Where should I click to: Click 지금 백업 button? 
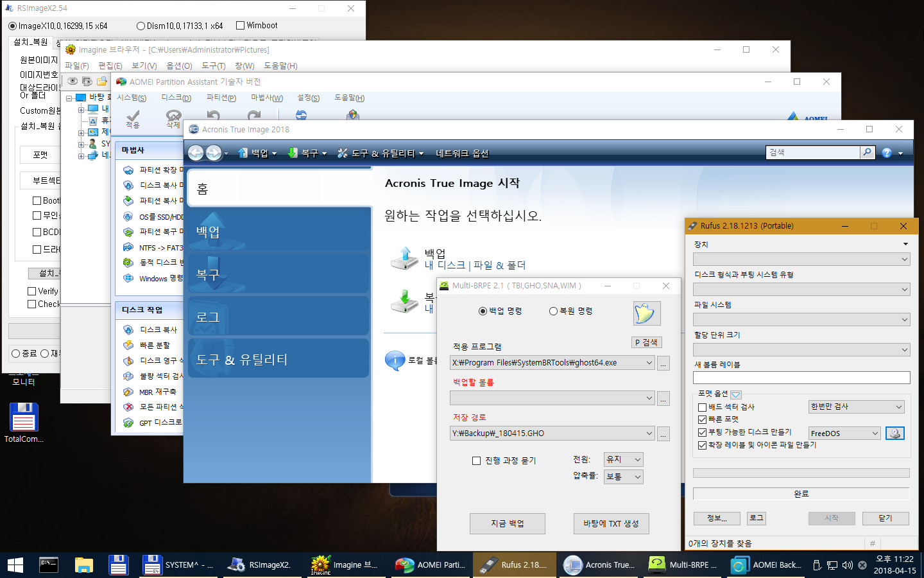(508, 523)
